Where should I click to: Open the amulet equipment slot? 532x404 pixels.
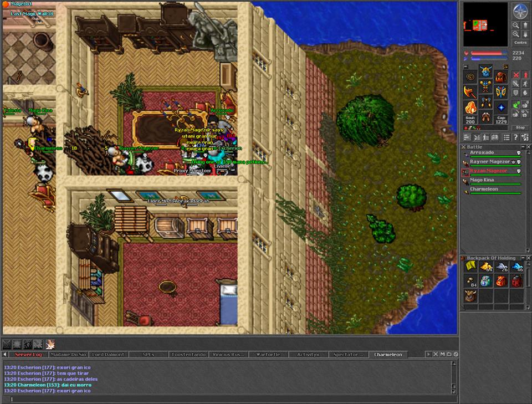pyautogui.click(x=470, y=76)
